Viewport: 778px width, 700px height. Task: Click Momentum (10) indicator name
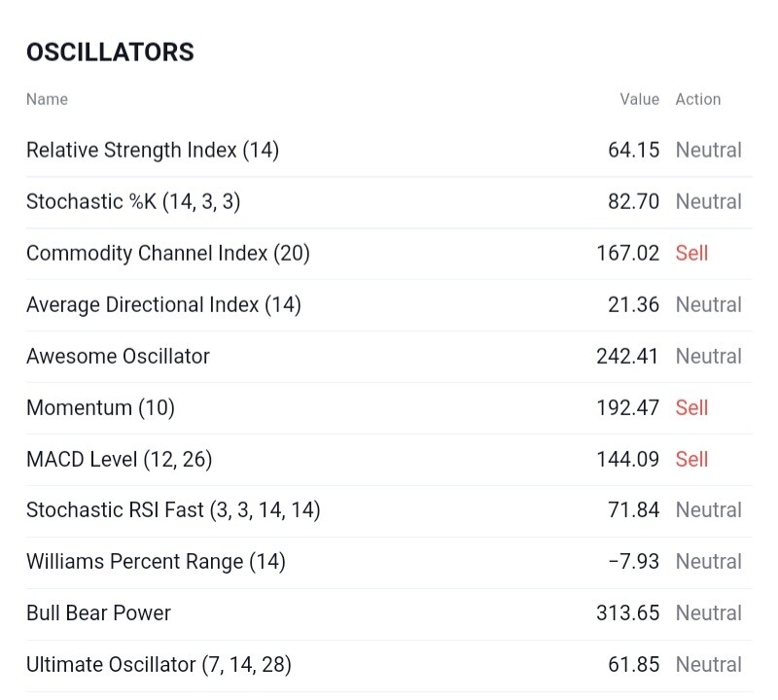[x=101, y=408]
